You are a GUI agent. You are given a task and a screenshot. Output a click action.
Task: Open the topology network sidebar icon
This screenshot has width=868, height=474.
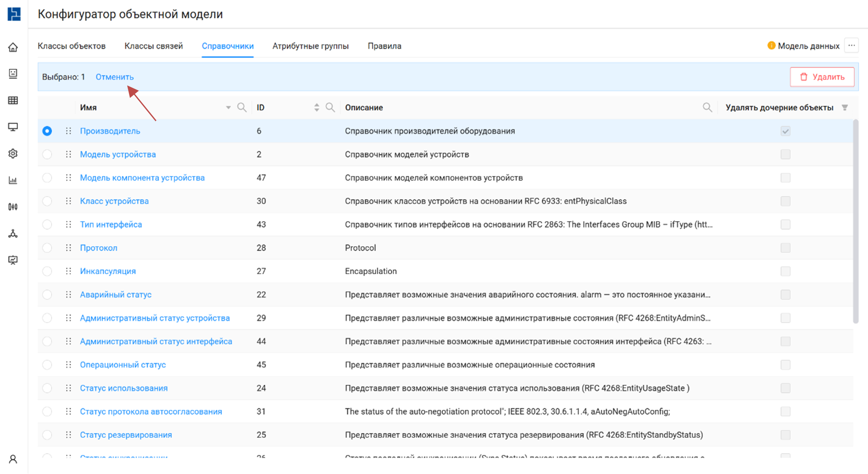point(13,234)
